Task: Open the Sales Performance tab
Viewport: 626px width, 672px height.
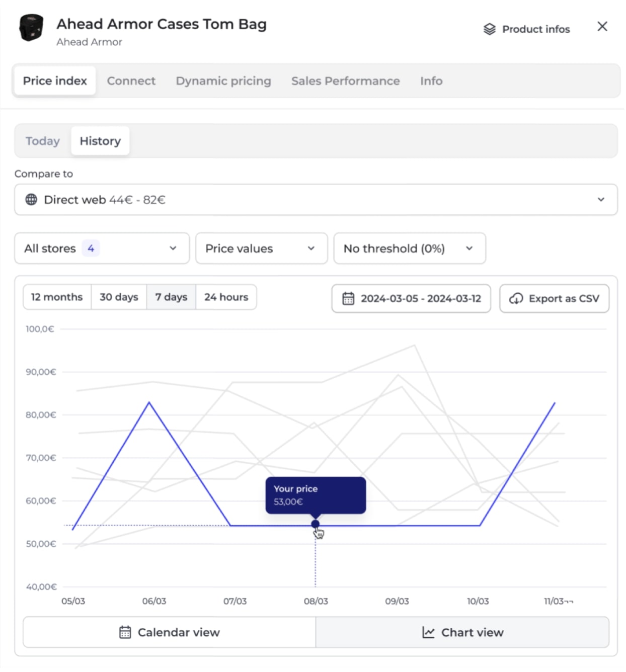Action: click(345, 81)
